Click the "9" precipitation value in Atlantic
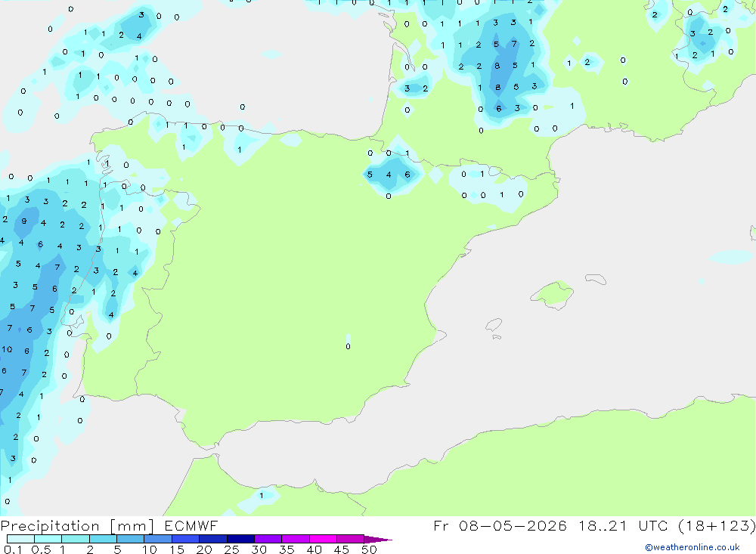Screen dimensions: 756x554 [x=23, y=221]
